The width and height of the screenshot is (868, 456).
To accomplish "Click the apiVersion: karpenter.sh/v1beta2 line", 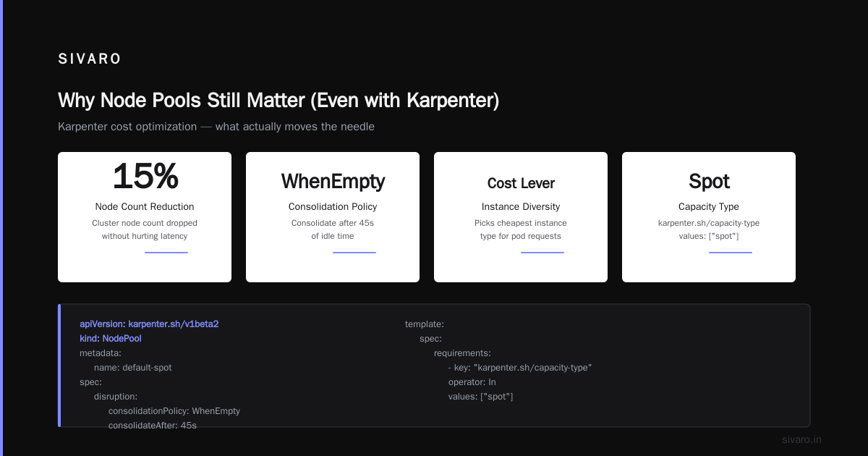I will [x=149, y=324].
